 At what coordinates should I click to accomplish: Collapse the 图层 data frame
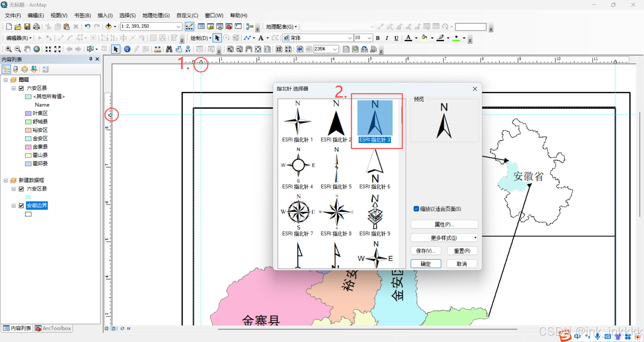(x=6, y=80)
